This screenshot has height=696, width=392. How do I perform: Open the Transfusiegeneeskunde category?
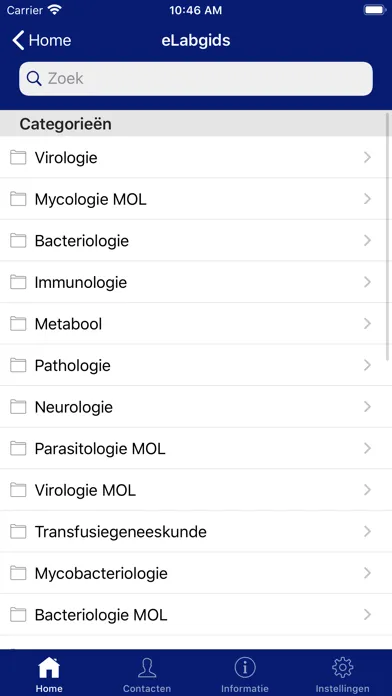(x=196, y=532)
